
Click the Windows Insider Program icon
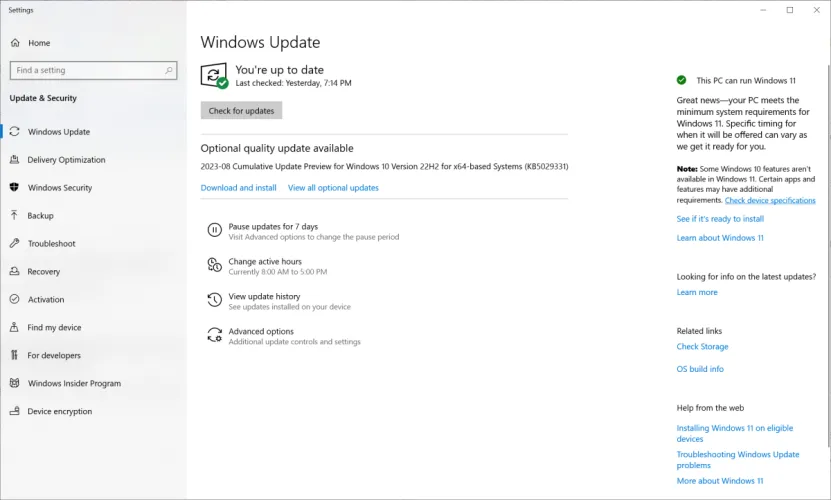15,384
